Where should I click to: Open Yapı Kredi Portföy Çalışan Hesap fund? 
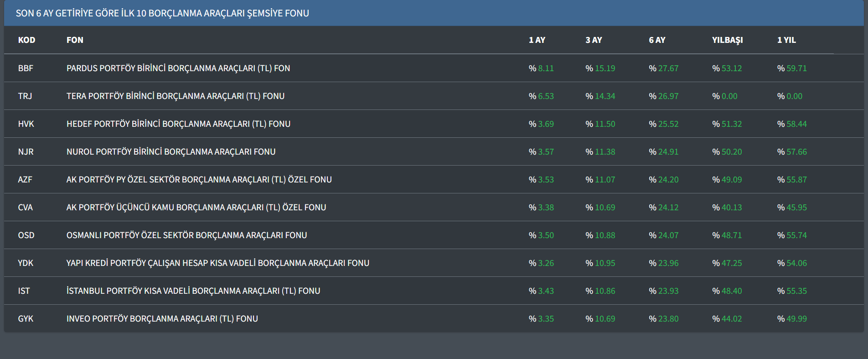tap(217, 263)
